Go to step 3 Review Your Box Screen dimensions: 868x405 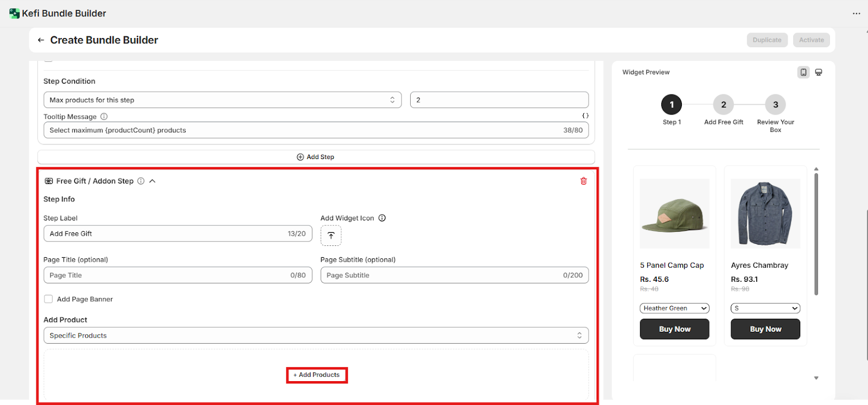tap(775, 105)
